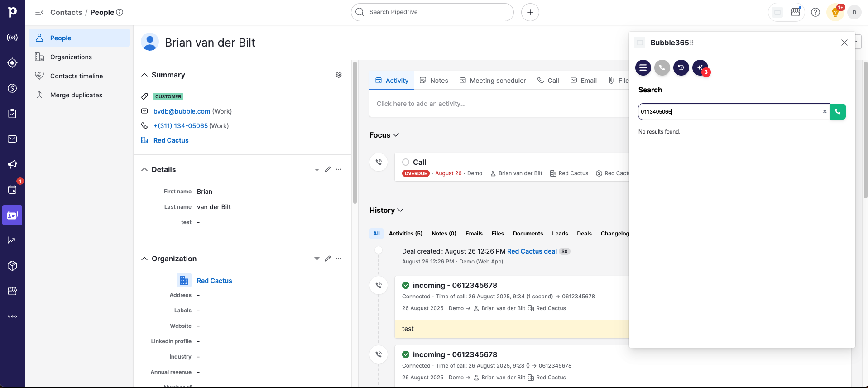Open Deals from the left sidebar
Screen dimensions: 868x388
coord(12,88)
